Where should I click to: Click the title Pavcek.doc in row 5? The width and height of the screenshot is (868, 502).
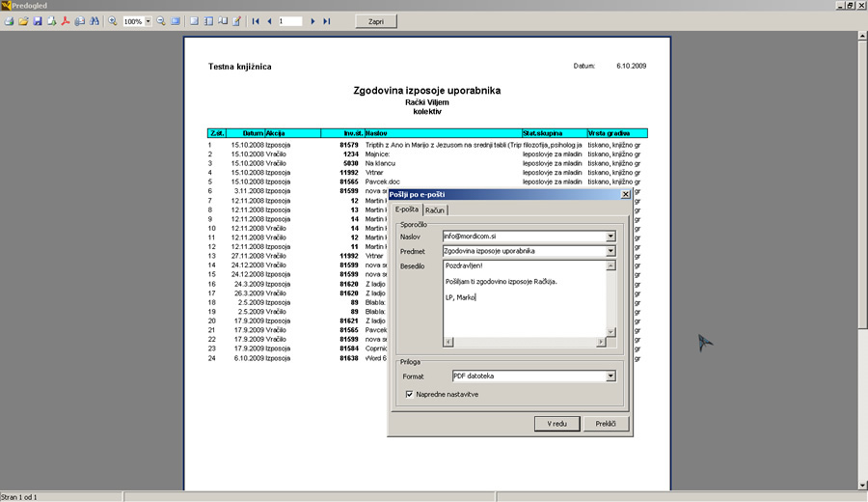coord(383,181)
